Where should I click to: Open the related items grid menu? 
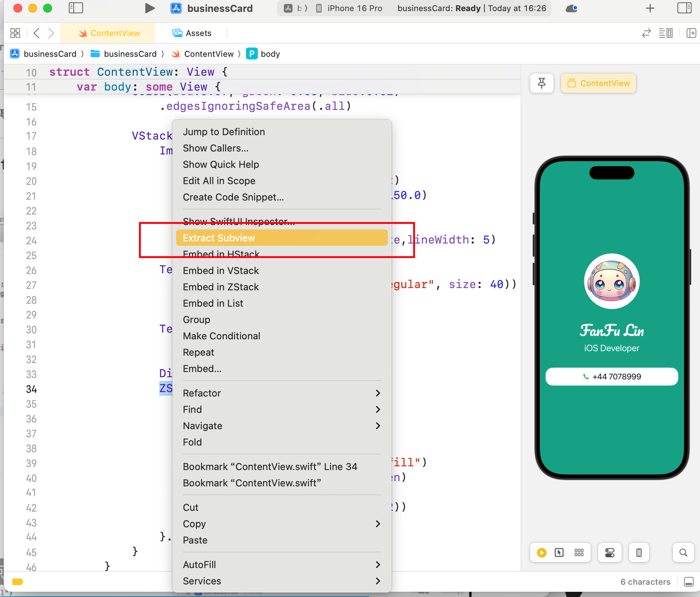[15, 33]
